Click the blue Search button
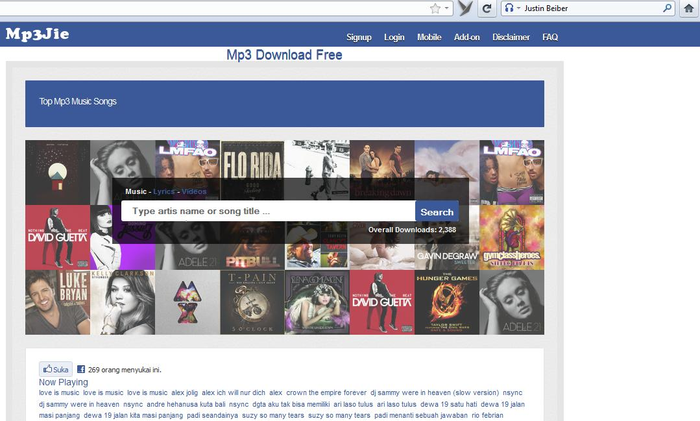Viewport: 700px width, 421px height. pos(437,212)
